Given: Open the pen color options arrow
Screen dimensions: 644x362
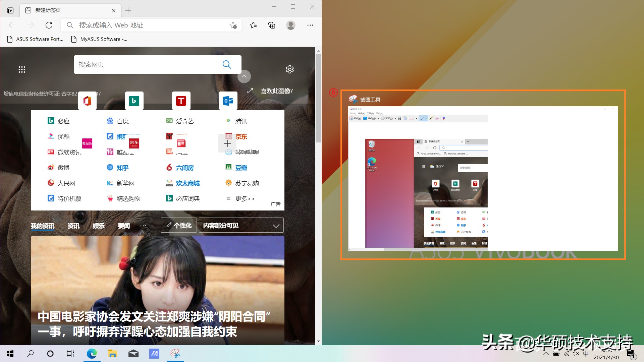Looking at the screenshot, I should [x=427, y=118].
